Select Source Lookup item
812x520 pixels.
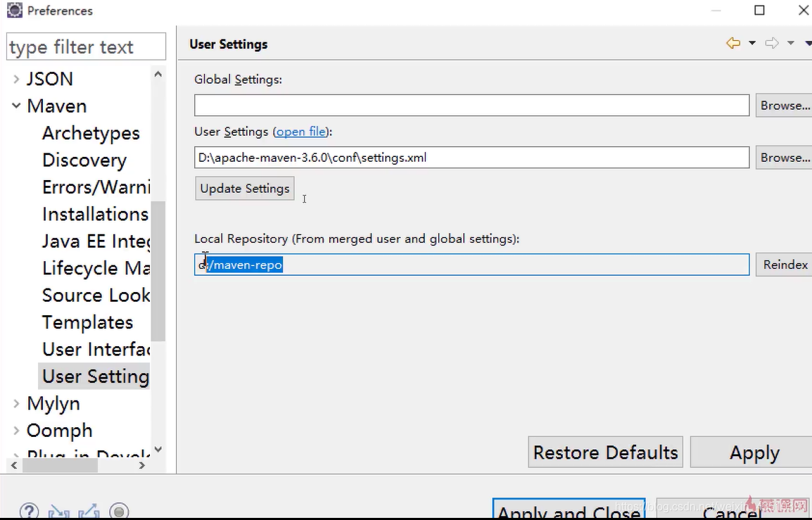(96, 296)
